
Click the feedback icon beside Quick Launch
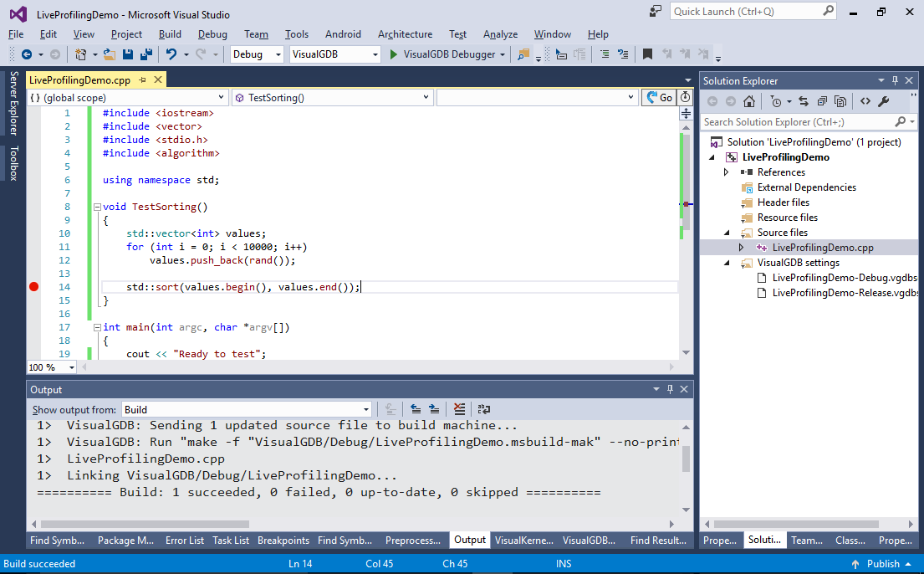click(x=656, y=11)
